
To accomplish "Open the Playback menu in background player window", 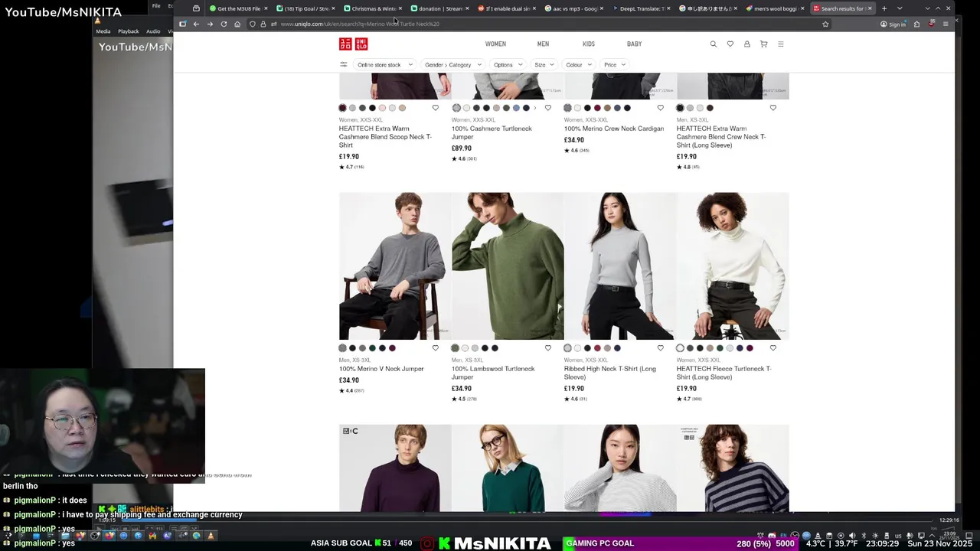I will pos(128,31).
